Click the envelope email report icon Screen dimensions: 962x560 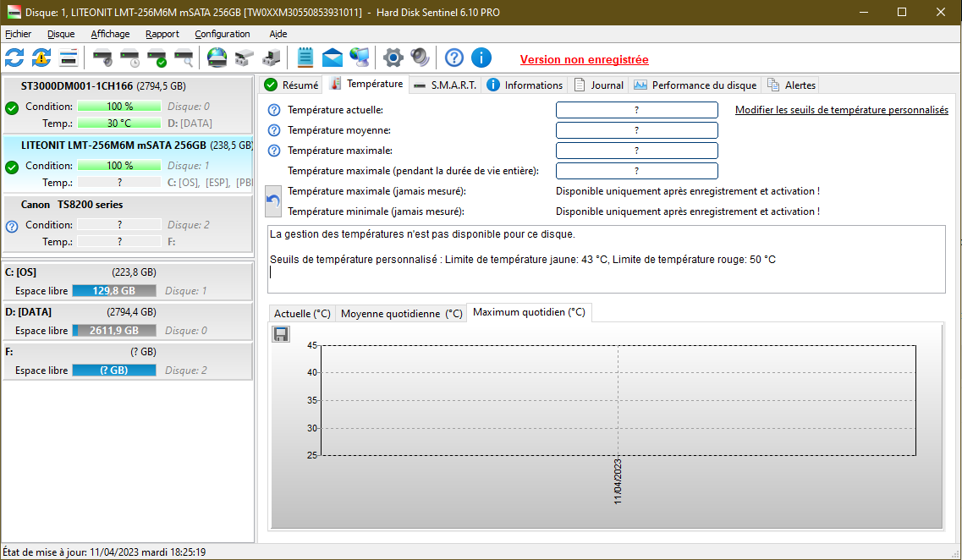pos(333,58)
